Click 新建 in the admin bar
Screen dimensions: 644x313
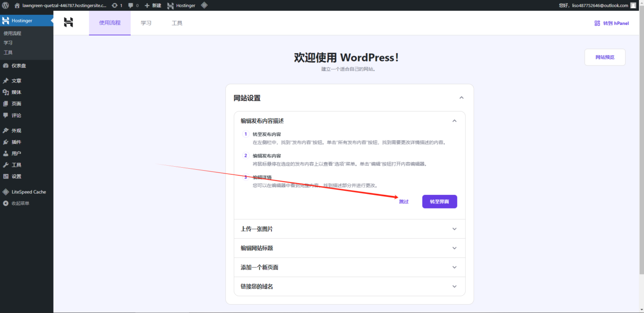coord(157,5)
